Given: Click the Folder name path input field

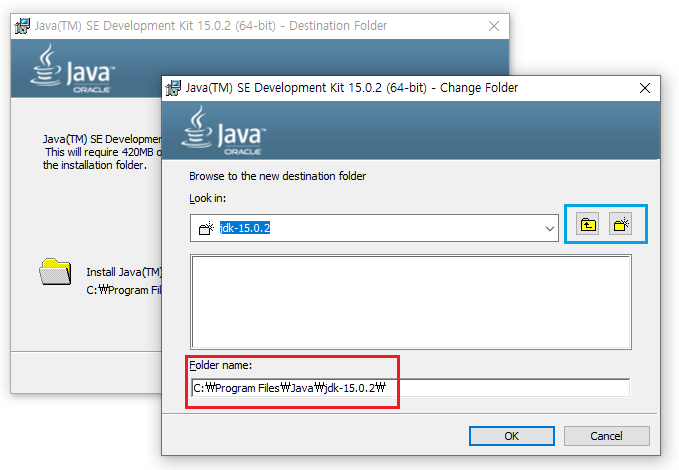Looking at the screenshot, I should [410, 388].
